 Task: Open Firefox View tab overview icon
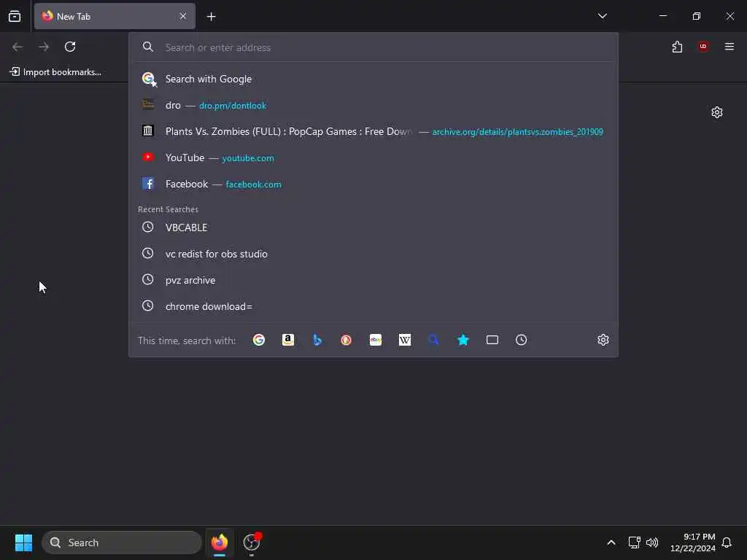coord(15,16)
